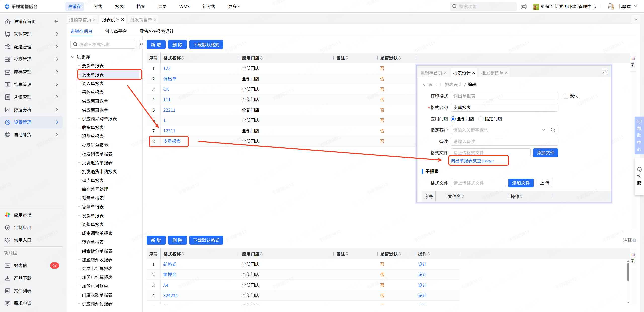Screen dimensions: 644x312
Task: Select the 全部门店 radio button
Action: click(x=453, y=119)
